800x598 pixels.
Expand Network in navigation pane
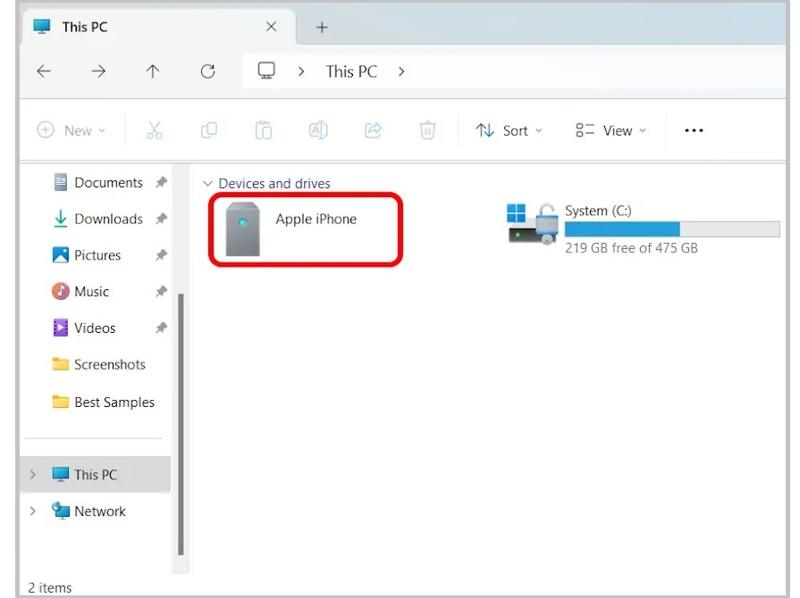(33, 511)
